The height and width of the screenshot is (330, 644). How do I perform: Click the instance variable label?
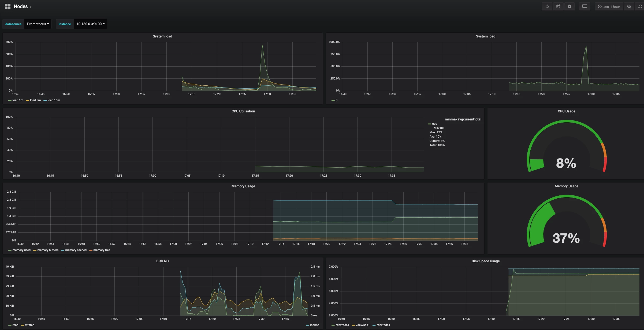(65, 24)
